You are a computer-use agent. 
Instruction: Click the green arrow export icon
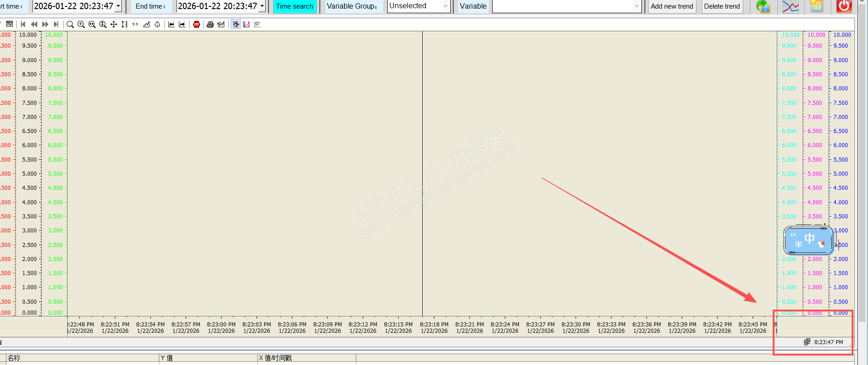763,6
